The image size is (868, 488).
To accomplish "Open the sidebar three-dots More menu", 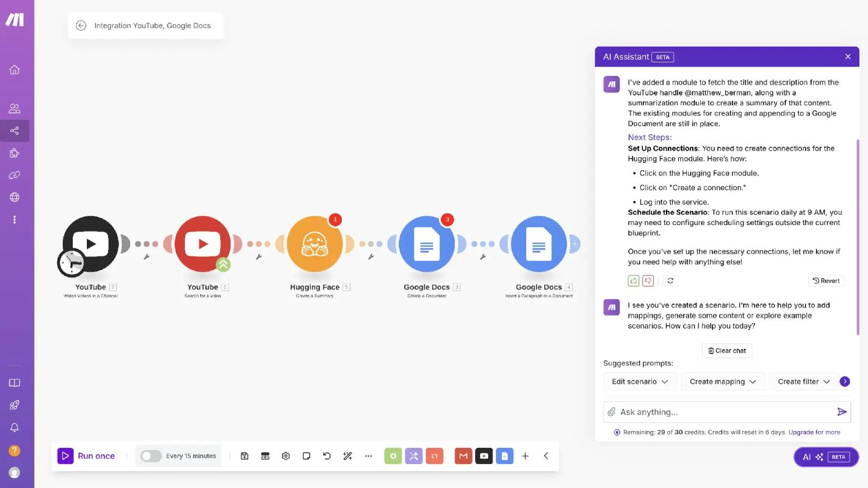I will pyautogui.click(x=15, y=220).
